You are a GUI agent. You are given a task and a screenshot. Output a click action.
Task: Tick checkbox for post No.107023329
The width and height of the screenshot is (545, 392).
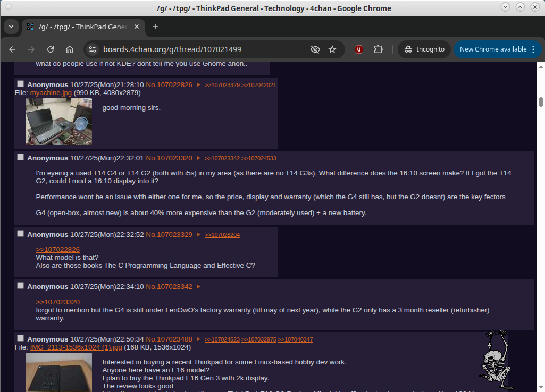point(21,233)
